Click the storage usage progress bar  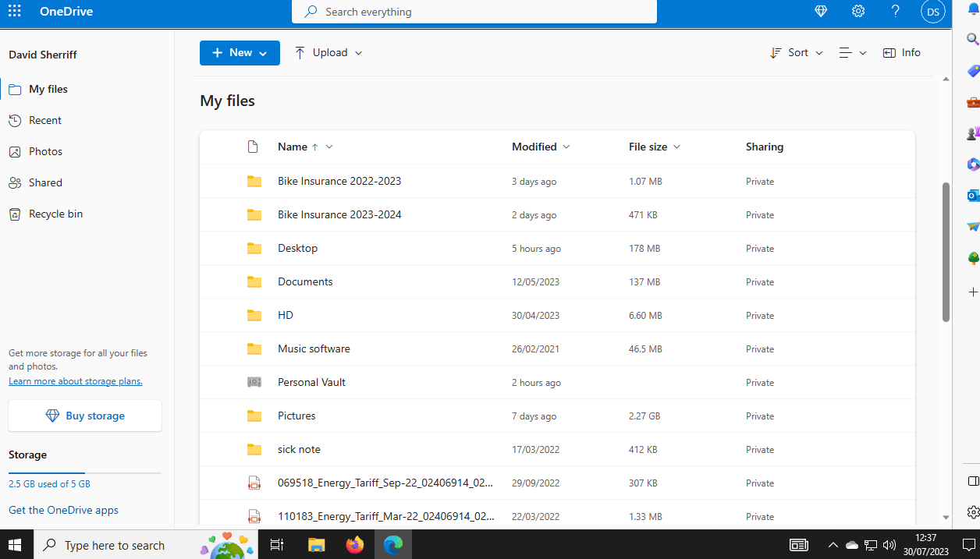pos(85,473)
